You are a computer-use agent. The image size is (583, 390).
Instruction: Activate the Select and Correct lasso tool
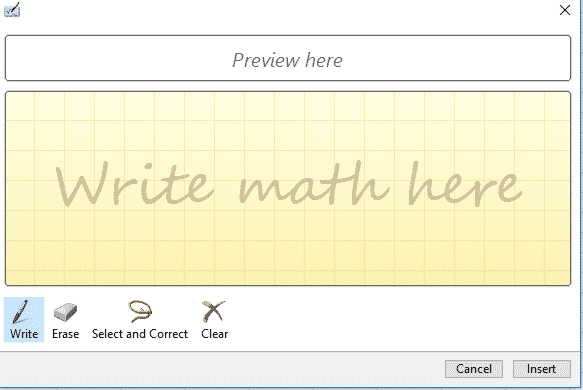tap(140, 320)
